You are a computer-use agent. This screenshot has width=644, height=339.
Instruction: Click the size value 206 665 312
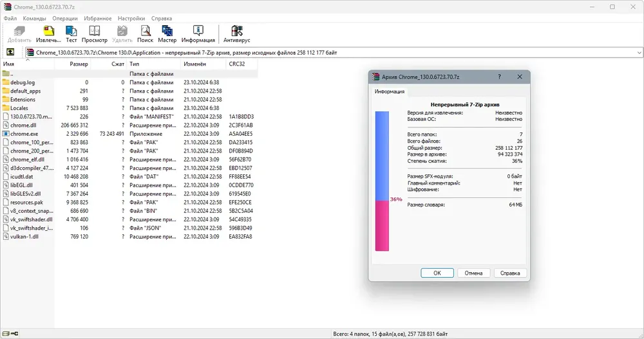click(74, 125)
